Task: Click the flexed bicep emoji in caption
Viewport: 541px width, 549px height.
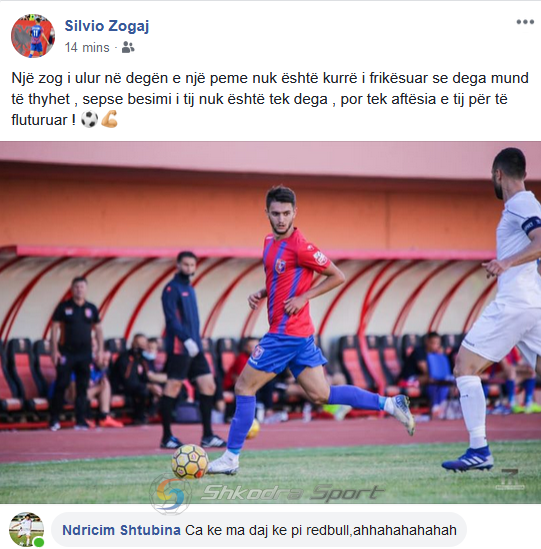Action: coord(109,119)
